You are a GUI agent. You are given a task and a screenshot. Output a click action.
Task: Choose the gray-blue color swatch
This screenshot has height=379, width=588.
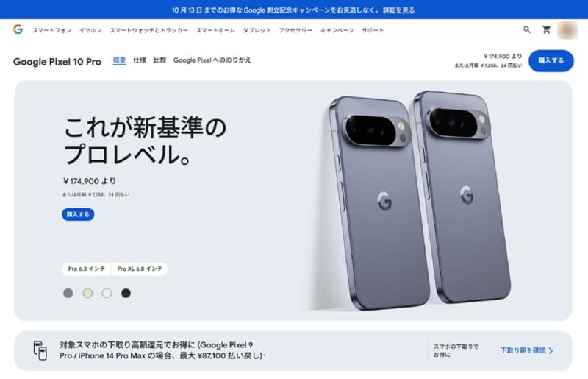point(68,293)
